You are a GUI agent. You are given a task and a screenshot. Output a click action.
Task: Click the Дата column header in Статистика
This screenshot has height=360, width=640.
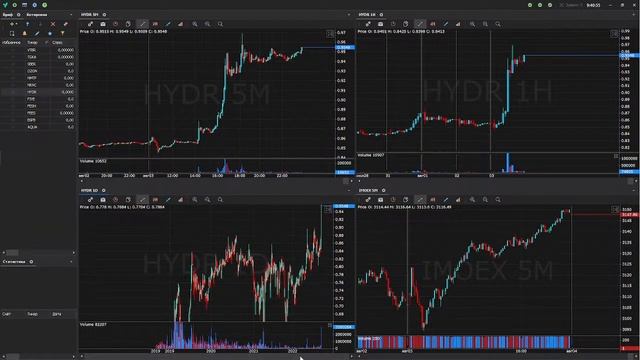57,314
